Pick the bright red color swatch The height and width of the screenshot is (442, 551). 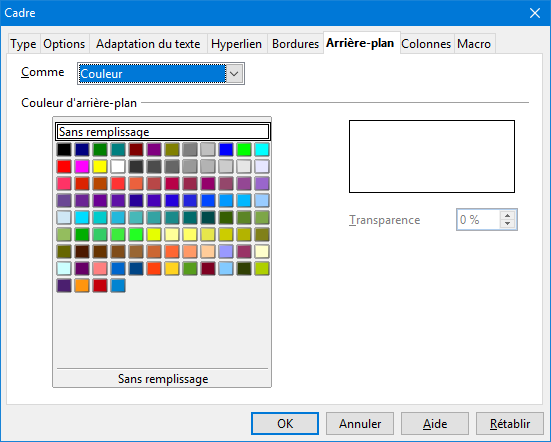coord(64,167)
